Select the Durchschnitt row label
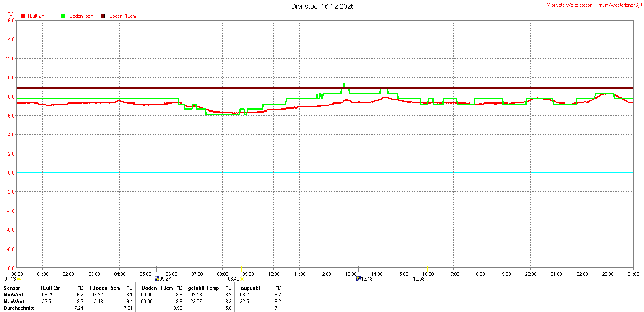Viewport: 644px width, 312px height. 18,308
